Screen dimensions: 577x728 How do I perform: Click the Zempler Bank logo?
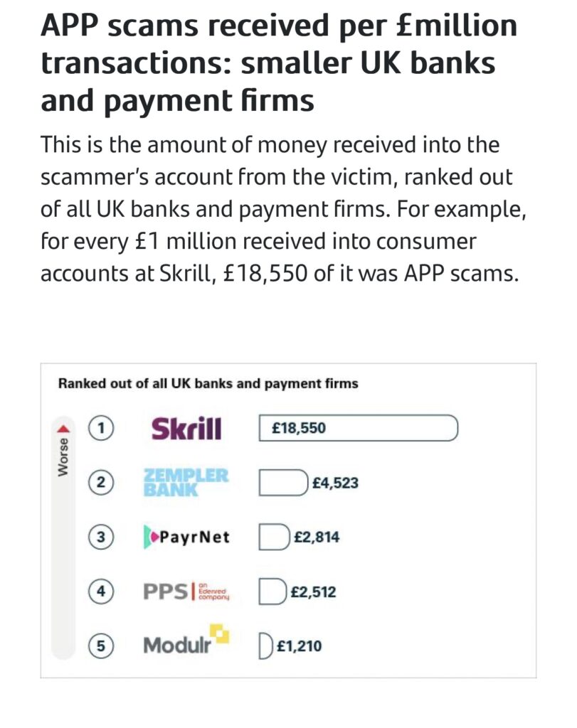(186, 483)
